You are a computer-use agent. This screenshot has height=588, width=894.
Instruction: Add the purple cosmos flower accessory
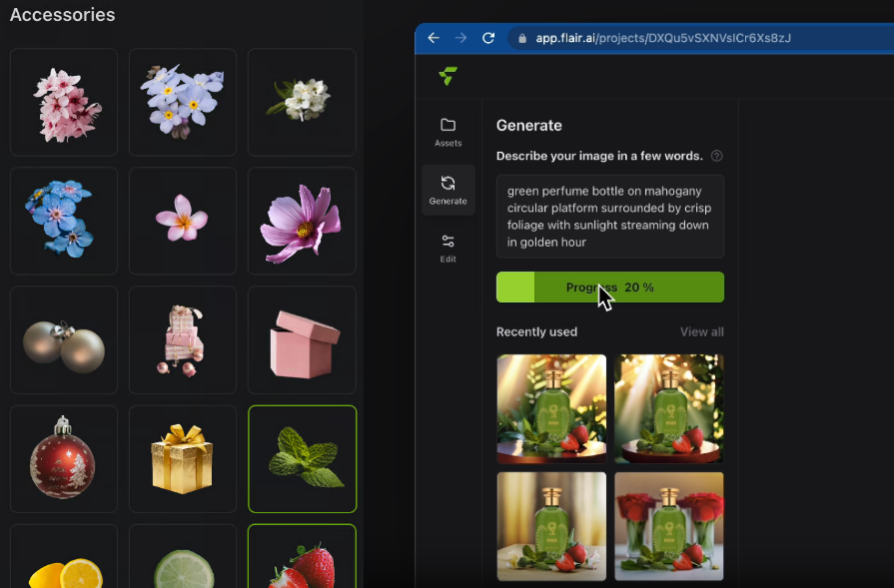pos(302,221)
